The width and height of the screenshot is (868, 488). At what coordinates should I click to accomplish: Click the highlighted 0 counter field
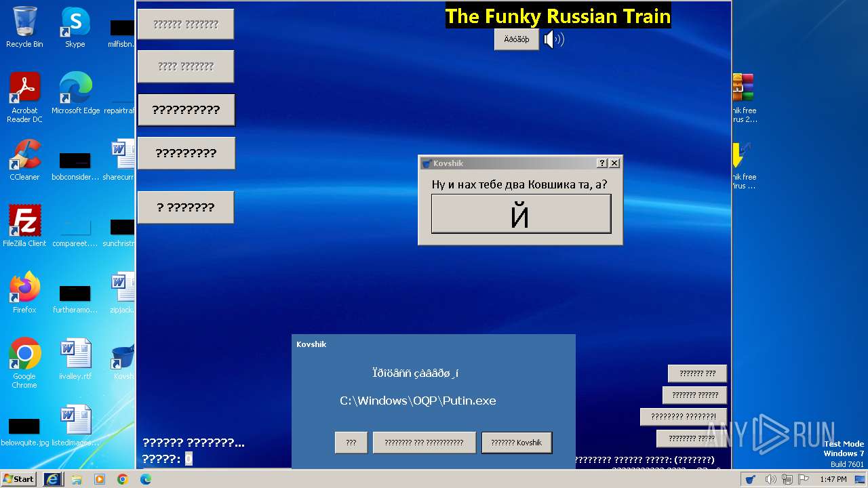[189, 459]
